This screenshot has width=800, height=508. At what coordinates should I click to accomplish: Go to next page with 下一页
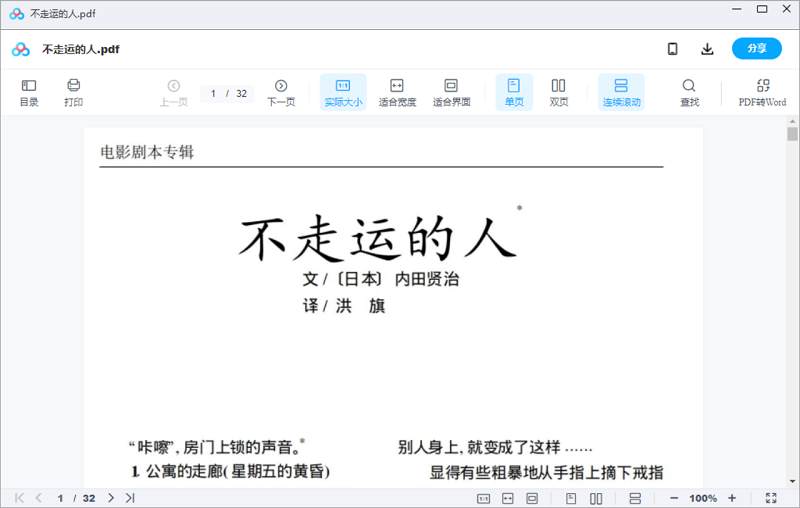[x=281, y=92]
